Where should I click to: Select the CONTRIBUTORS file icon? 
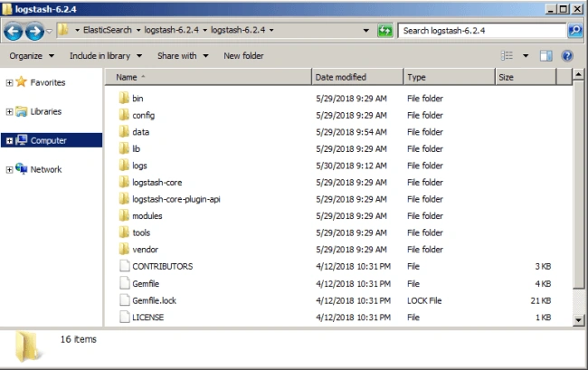(125, 266)
